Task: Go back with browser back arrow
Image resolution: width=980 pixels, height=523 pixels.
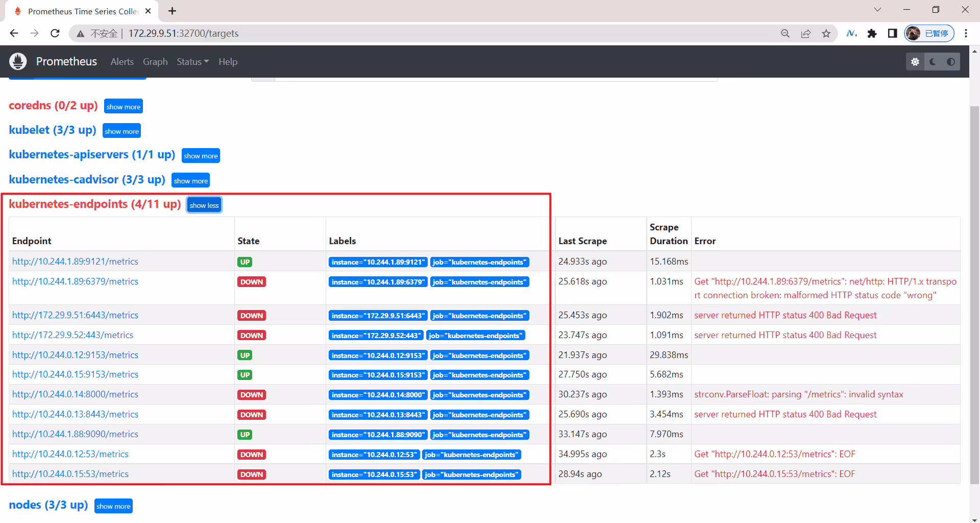Action: (14, 33)
